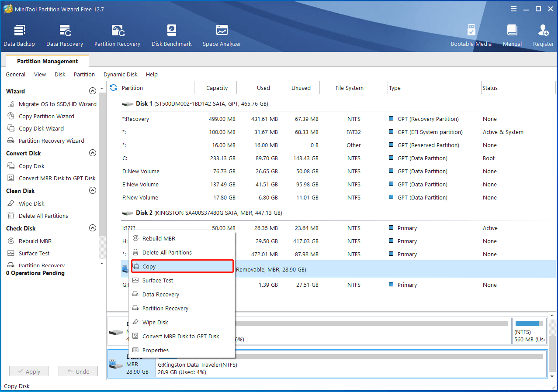The image size is (558, 392).
Task: Click the Disk 1 header text
Action: click(202, 104)
